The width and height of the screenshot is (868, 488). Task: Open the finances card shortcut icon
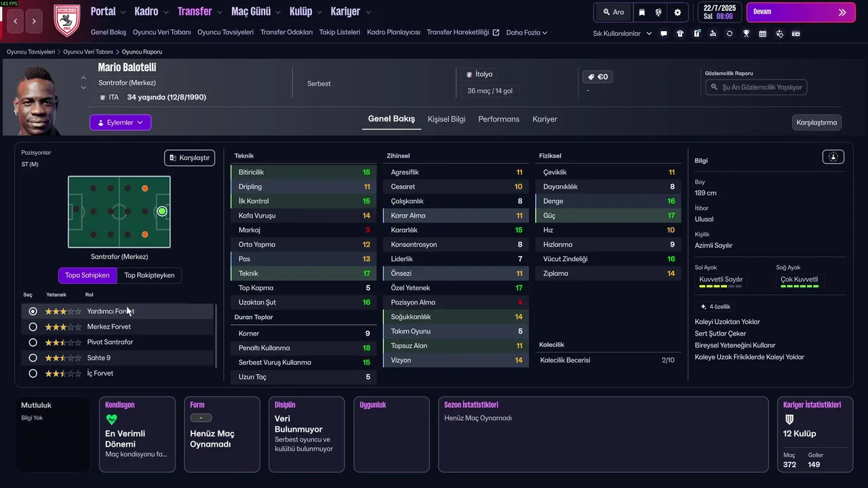click(x=795, y=33)
